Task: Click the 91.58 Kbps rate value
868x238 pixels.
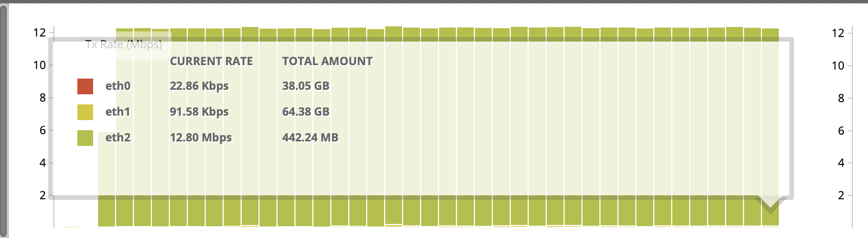Action: (200, 112)
